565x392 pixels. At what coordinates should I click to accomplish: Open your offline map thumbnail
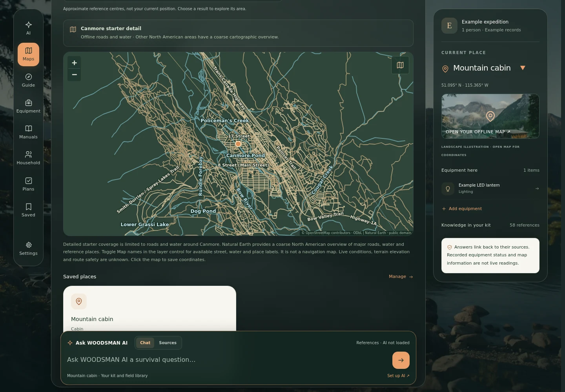point(490,116)
